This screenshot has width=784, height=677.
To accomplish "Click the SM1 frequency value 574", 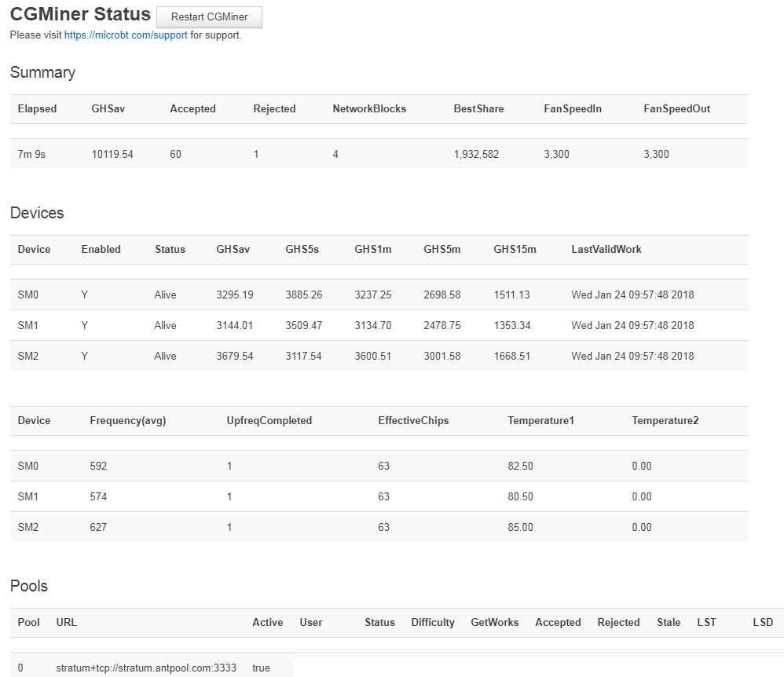I will tap(98, 496).
